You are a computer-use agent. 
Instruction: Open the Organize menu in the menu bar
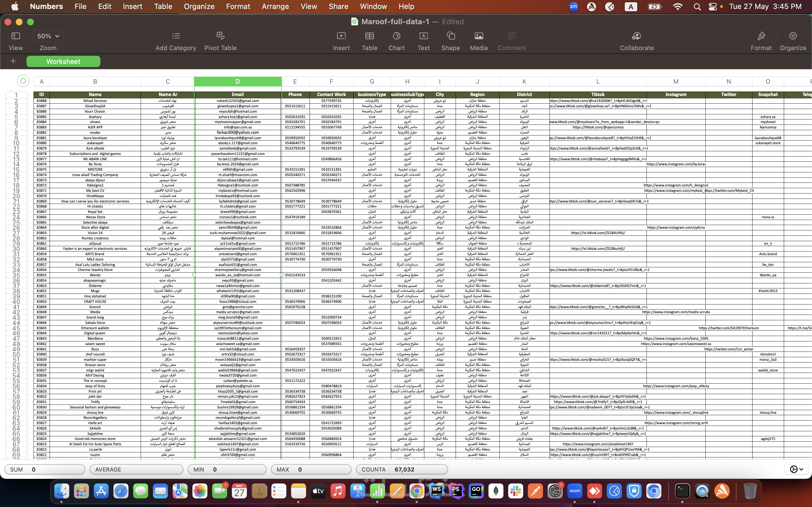(x=199, y=6)
